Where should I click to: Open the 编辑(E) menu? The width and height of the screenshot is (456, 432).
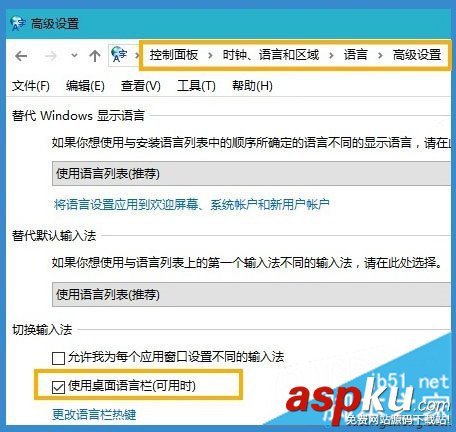[85, 86]
